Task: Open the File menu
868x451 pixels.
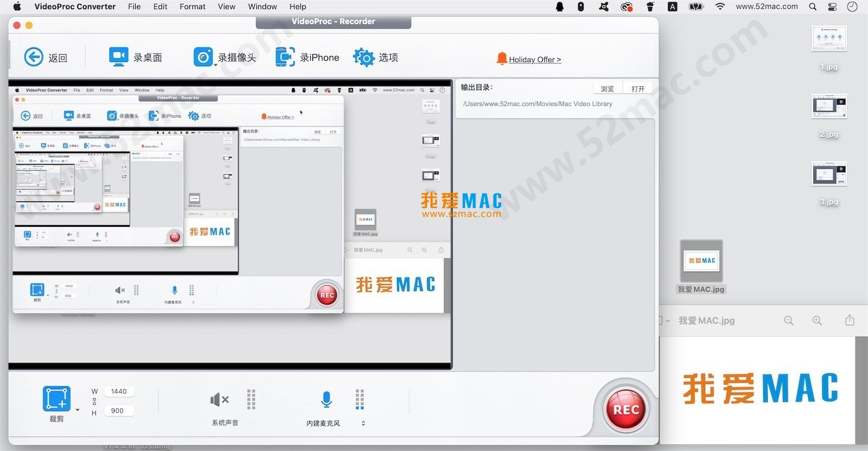Action: [x=135, y=7]
